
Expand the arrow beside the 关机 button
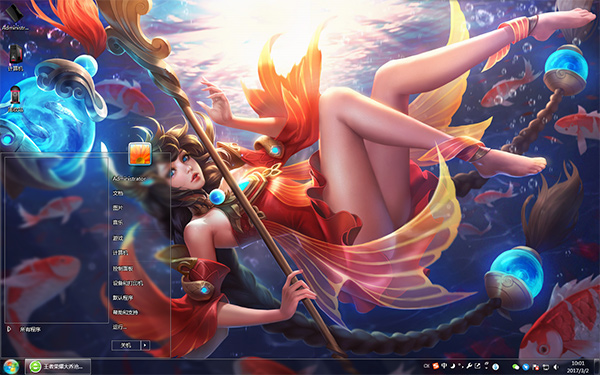145,345
